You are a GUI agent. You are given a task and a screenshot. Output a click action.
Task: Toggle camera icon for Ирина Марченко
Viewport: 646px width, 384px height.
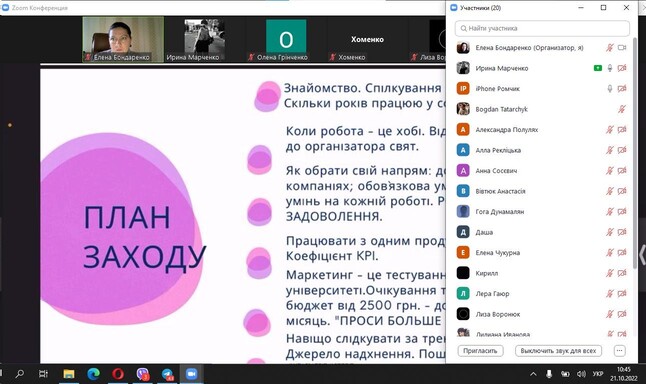(622, 68)
